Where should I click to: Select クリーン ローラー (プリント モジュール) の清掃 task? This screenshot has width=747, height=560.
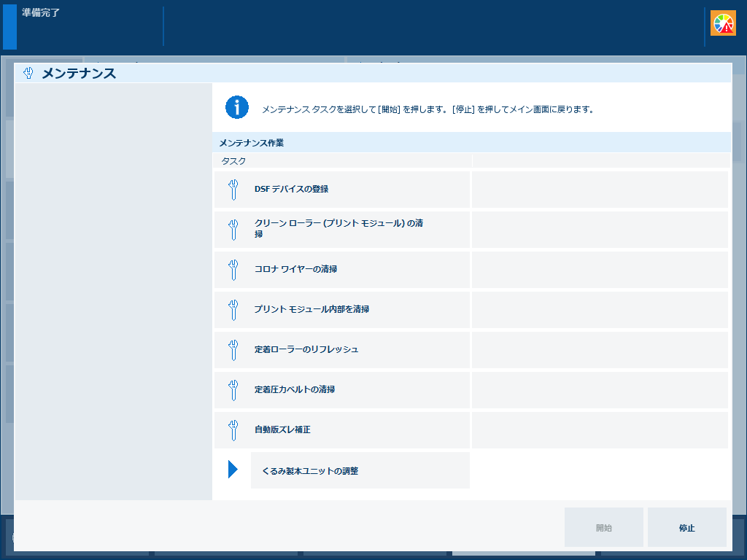click(342, 229)
